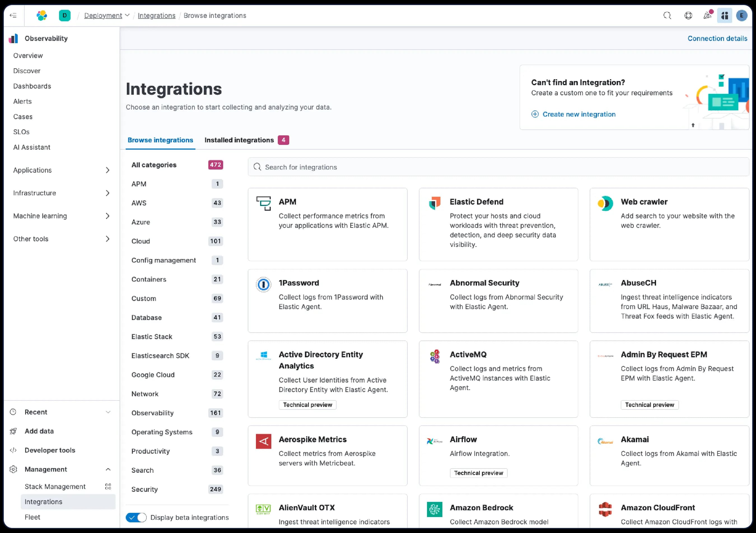Open the E user avatar menu

(x=741, y=15)
